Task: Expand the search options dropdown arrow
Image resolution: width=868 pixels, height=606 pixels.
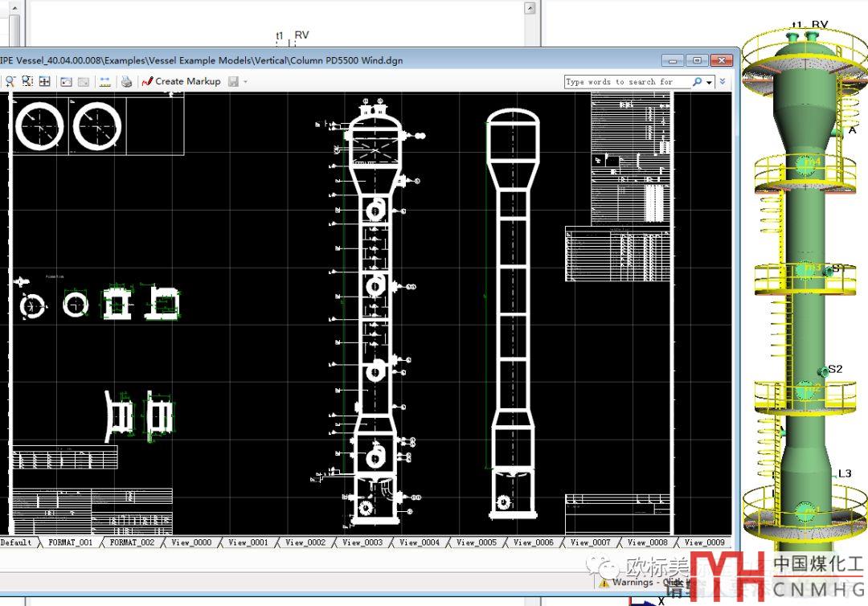Action: [x=710, y=82]
